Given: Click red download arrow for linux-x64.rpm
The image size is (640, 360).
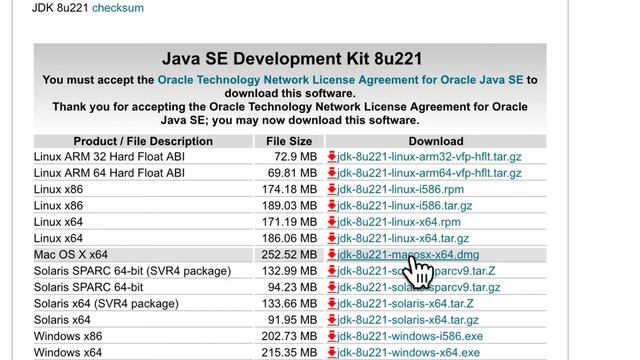Looking at the screenshot, I should 332,222.
